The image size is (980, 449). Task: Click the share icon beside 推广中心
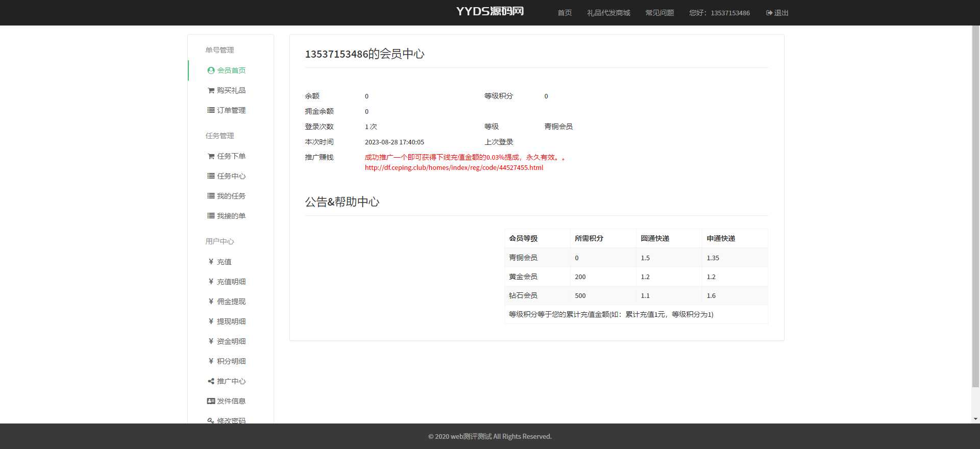point(211,381)
